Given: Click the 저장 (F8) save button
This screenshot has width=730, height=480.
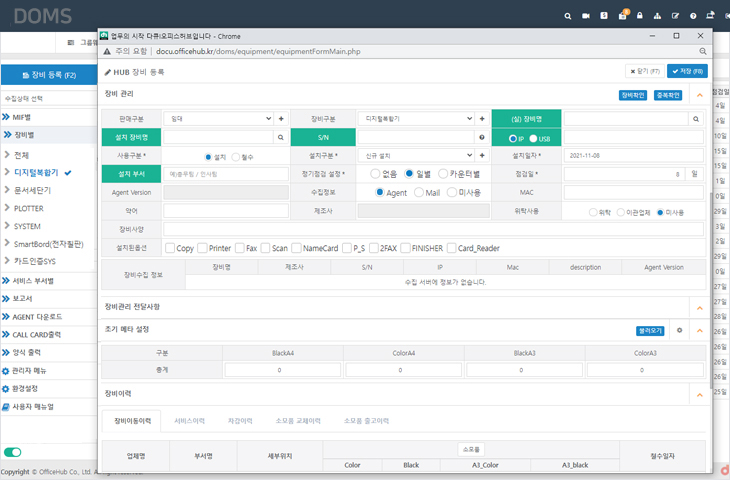Looking at the screenshot, I should [x=687, y=71].
